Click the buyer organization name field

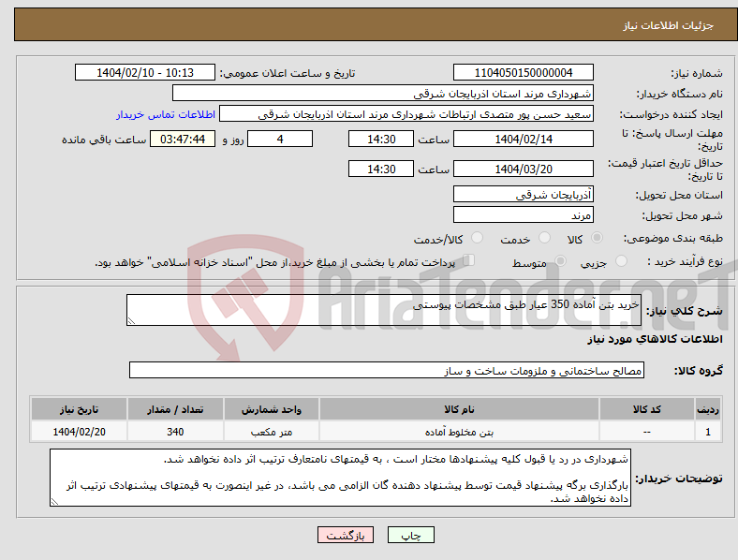pos(383,93)
